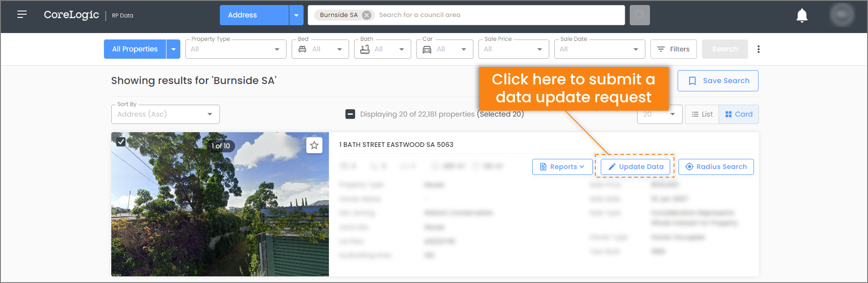Open the Filters panel
The height and width of the screenshot is (283, 868).
coord(673,49)
